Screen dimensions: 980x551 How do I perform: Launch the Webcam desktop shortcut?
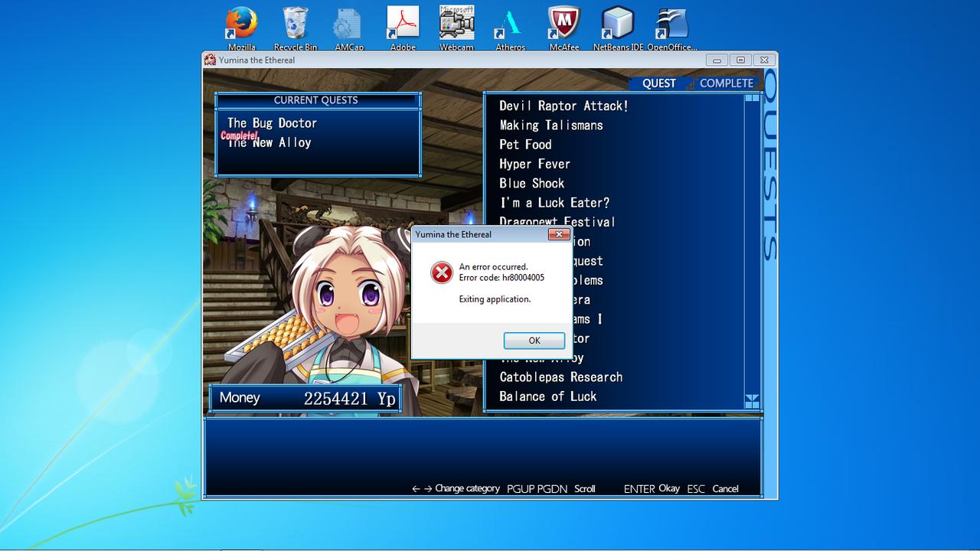[x=456, y=24]
